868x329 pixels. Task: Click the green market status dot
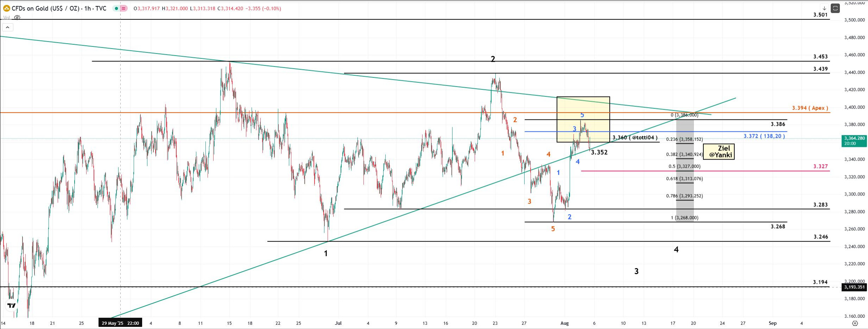116,8
